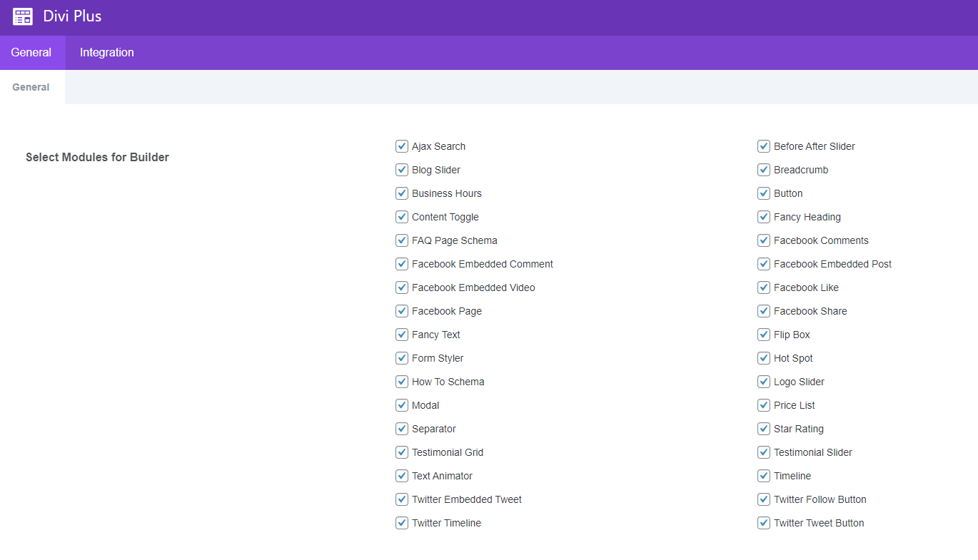Click the Select Modules for Builder label
This screenshot has width=978, height=560.
(97, 157)
